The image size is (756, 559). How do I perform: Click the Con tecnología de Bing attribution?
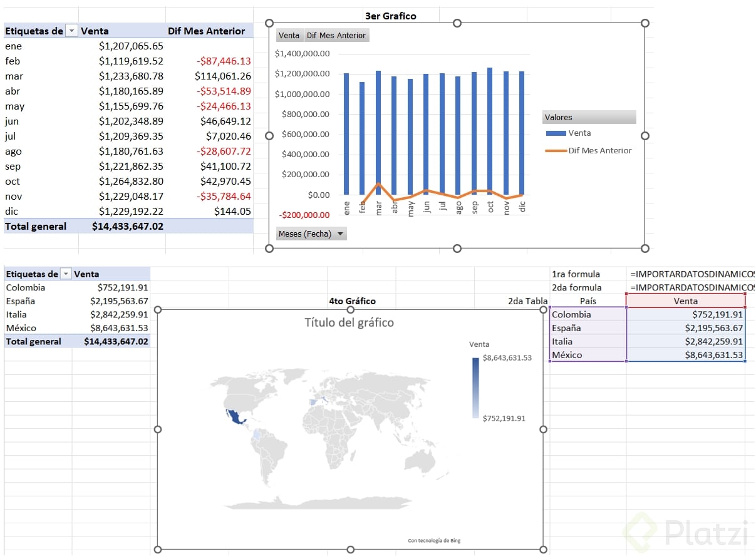[434, 540]
